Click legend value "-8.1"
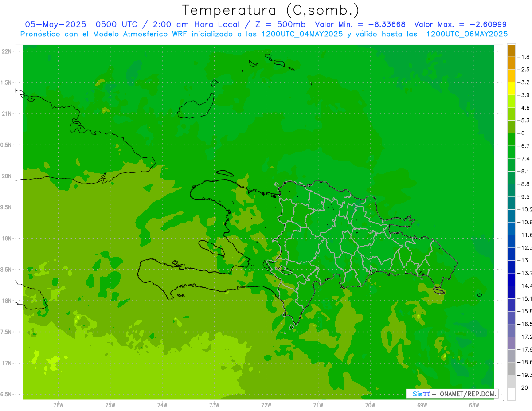Viewport: 532px width, 411px height. point(523,171)
